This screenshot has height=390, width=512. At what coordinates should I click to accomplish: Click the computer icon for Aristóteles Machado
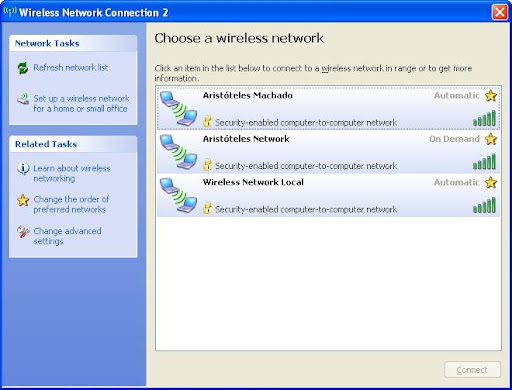point(178,108)
